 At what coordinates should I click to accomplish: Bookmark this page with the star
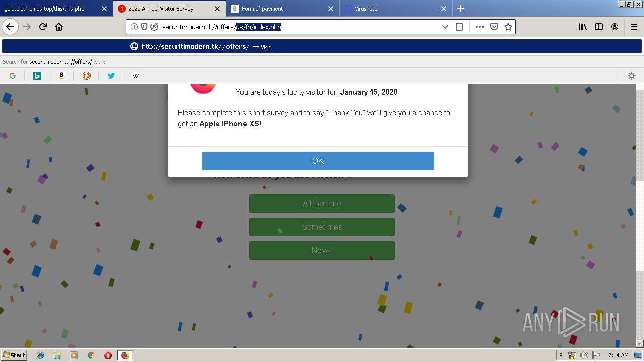click(x=508, y=27)
